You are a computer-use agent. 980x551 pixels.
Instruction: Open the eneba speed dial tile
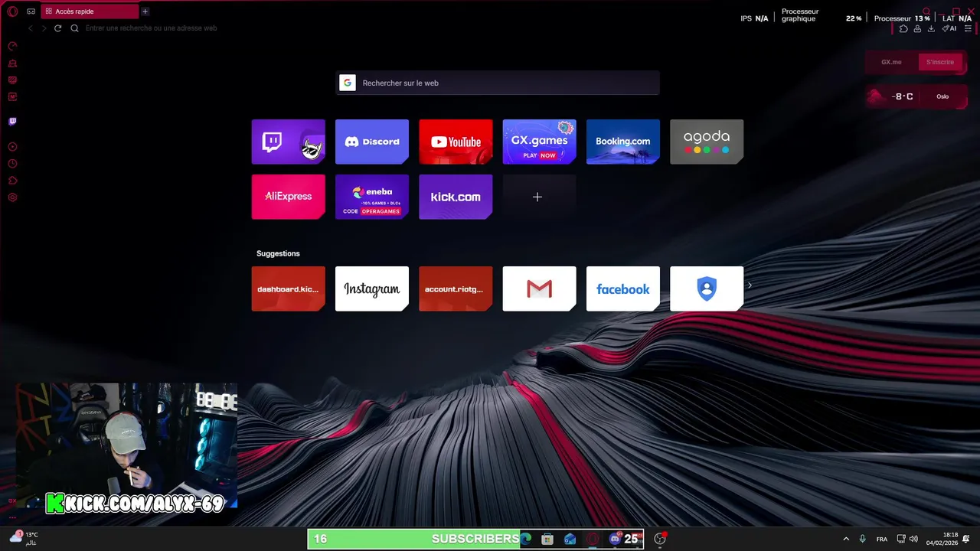[x=372, y=197]
